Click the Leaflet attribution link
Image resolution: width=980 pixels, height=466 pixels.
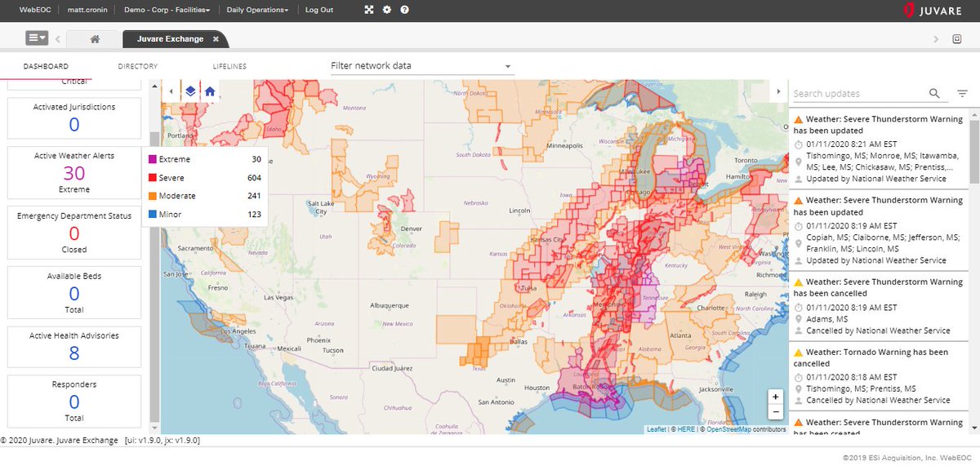click(x=656, y=429)
